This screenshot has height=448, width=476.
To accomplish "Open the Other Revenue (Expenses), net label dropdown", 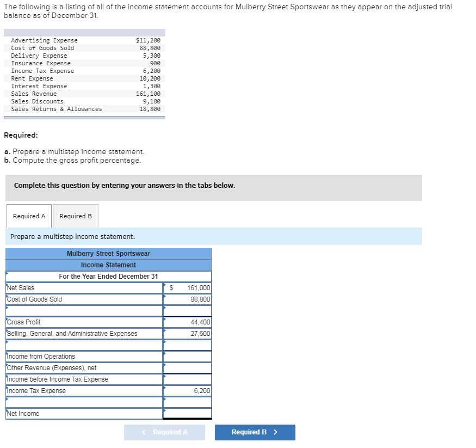I will [84, 368].
